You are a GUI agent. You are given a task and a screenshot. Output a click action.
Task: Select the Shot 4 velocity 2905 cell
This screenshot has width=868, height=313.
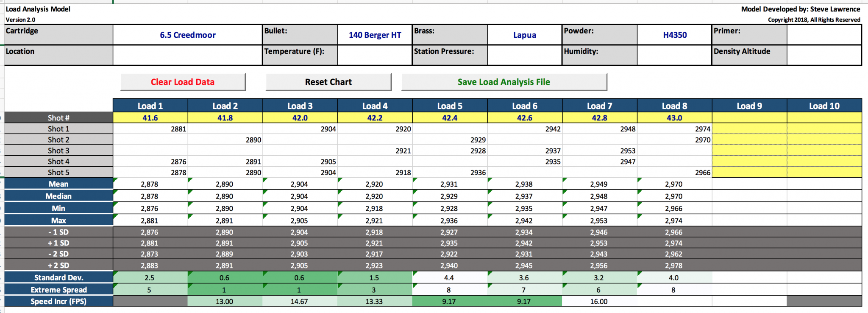(x=300, y=162)
